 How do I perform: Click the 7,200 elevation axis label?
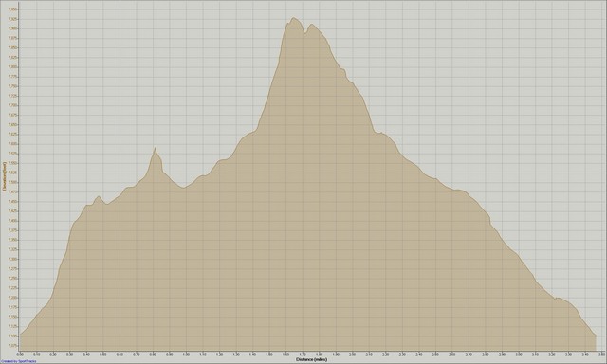pyautogui.click(x=12, y=298)
